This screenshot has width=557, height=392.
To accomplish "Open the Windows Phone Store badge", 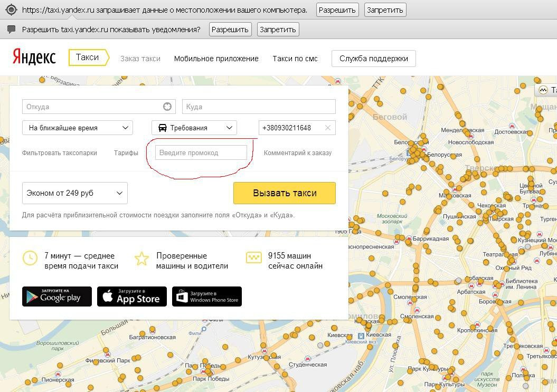I will [x=207, y=297].
